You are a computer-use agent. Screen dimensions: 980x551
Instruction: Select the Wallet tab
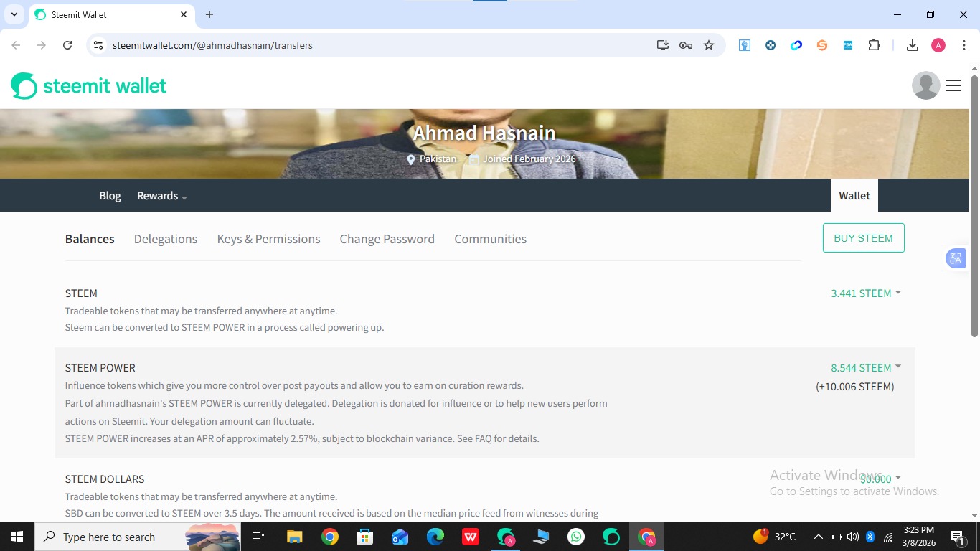coord(854,195)
